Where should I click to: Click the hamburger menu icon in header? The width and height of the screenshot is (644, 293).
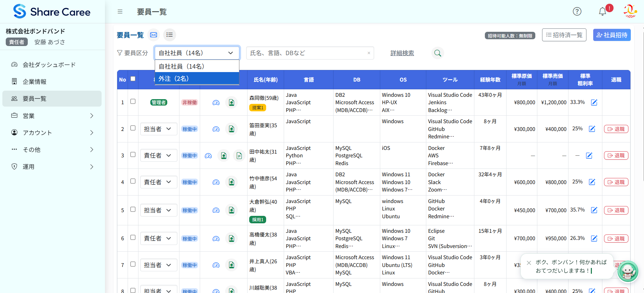point(120,12)
